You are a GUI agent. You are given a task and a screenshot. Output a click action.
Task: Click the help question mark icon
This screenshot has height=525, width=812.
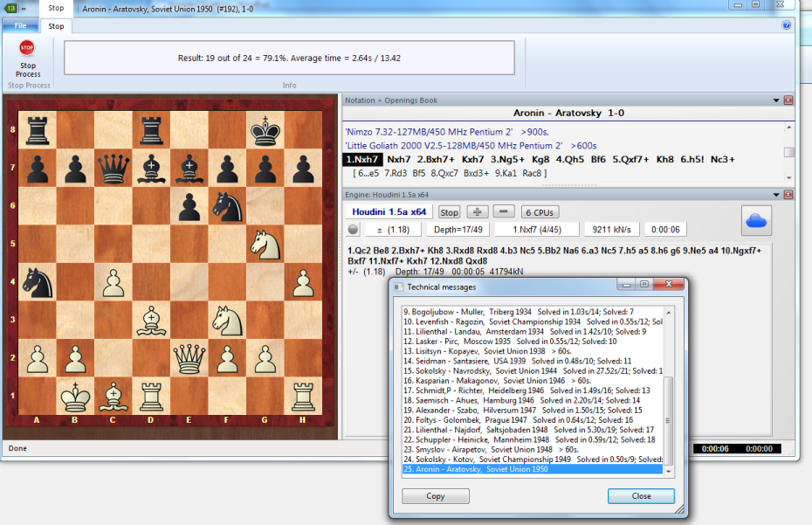787,25
